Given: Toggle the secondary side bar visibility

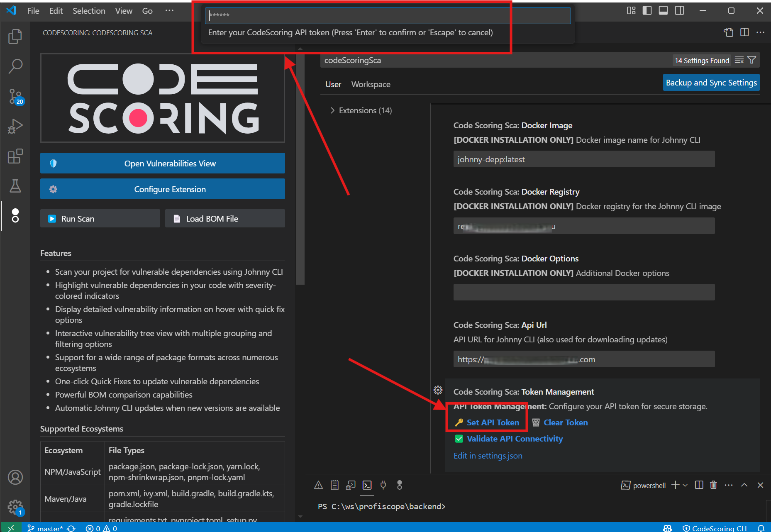Looking at the screenshot, I should 679,11.
